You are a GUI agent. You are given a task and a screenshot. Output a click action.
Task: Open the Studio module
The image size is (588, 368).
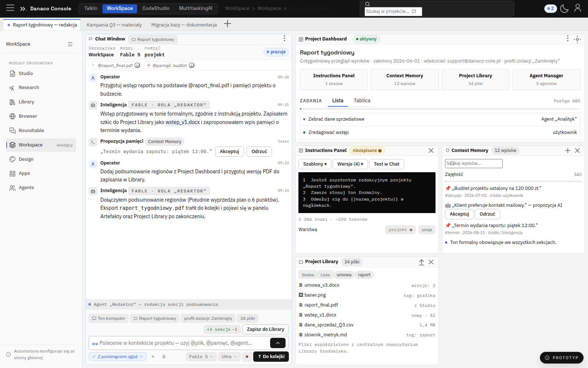click(41, 74)
